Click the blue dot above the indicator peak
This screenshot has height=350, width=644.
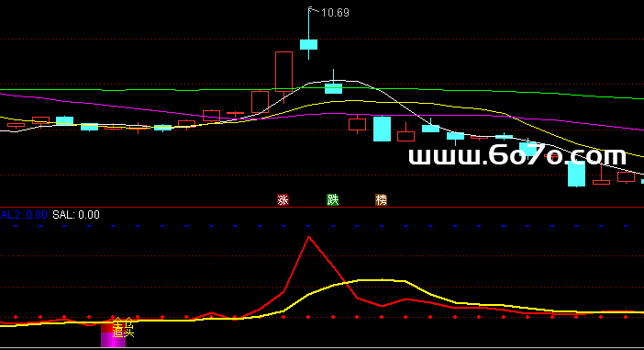tap(308, 226)
